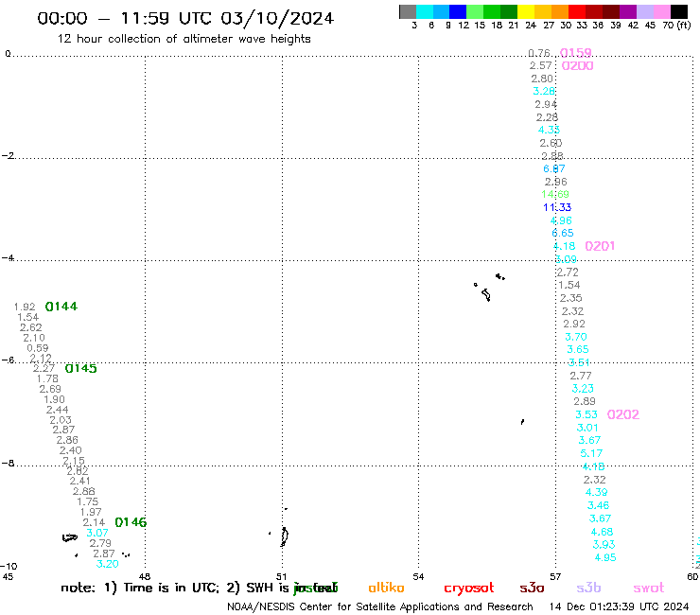Screen dimensions: 700x615
Task: Click the wave height value '4.96'
Action: point(561,220)
